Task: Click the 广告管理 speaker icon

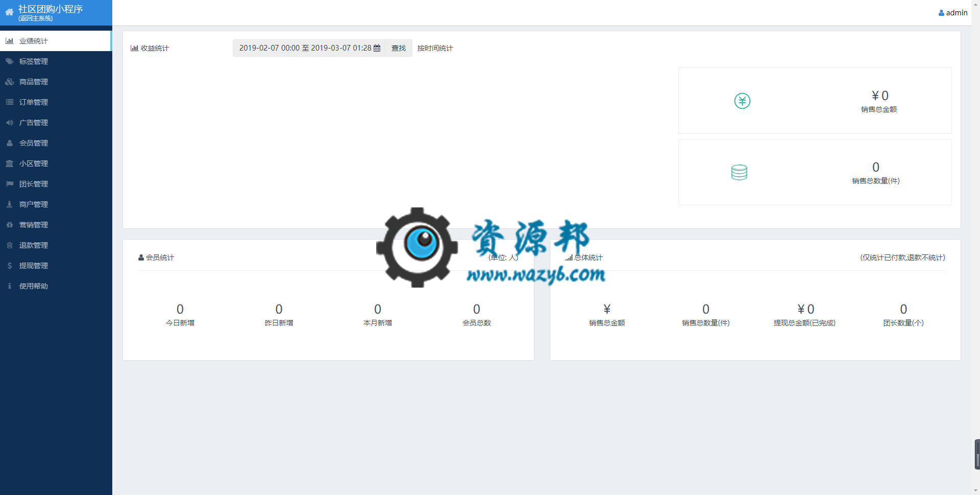Action: click(10, 123)
